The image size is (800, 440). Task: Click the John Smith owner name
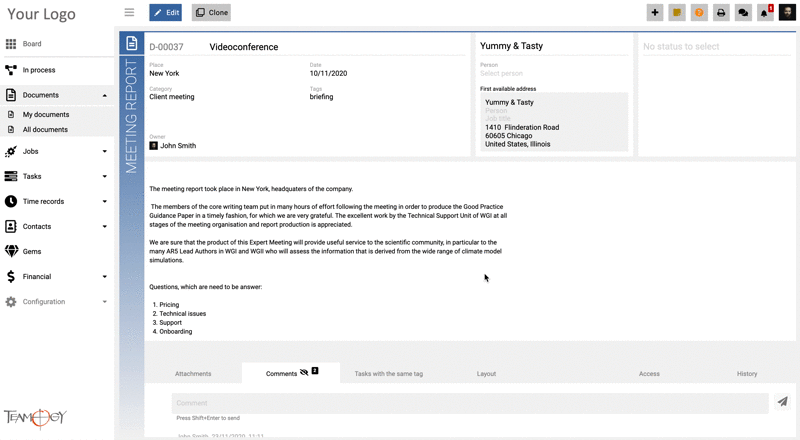178,146
